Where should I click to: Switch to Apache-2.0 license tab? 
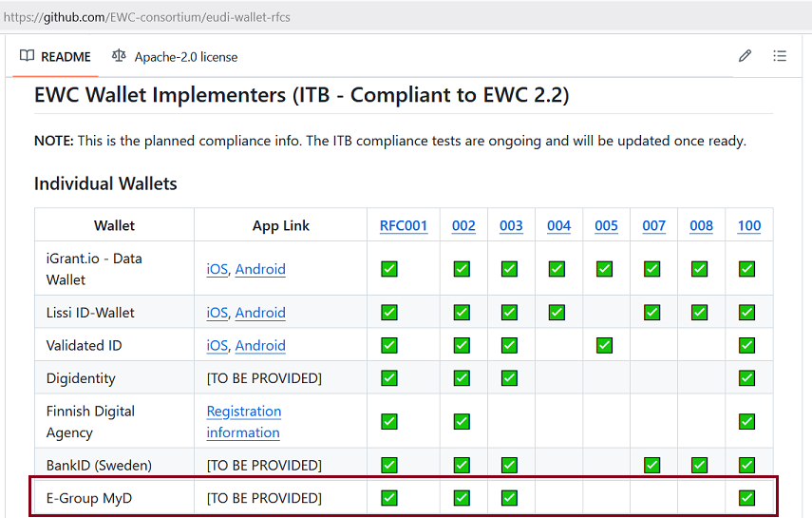pos(175,56)
